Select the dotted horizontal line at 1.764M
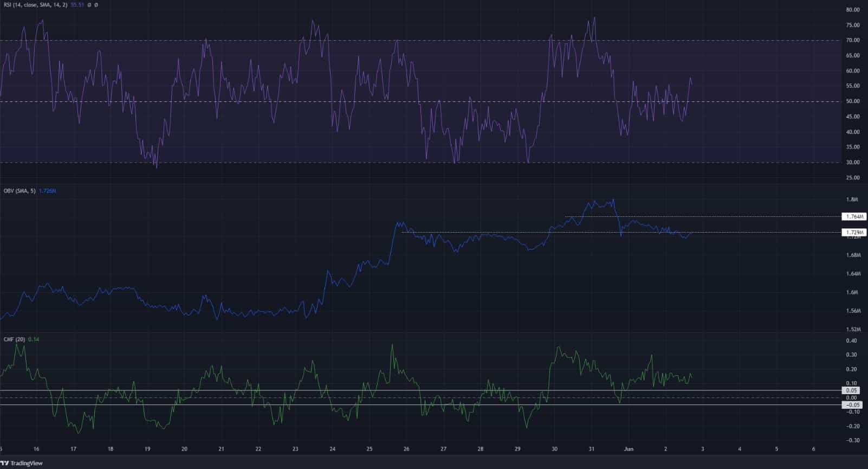The width and height of the screenshot is (868, 469). click(x=702, y=216)
